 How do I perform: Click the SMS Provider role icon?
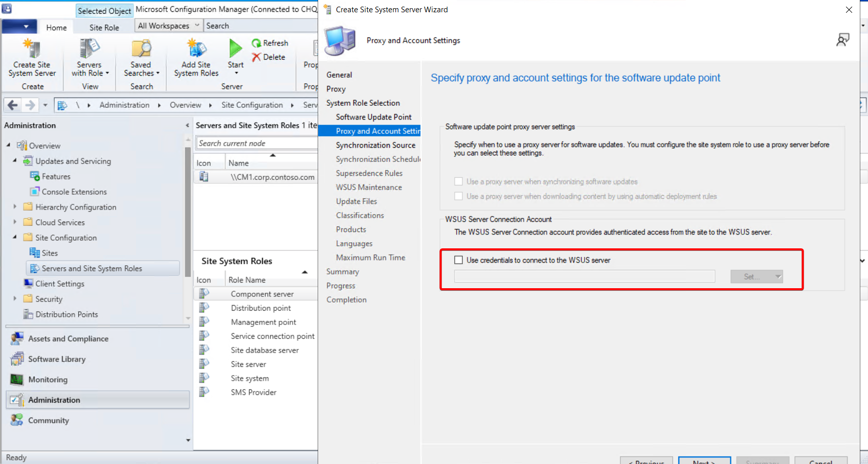[x=204, y=392]
